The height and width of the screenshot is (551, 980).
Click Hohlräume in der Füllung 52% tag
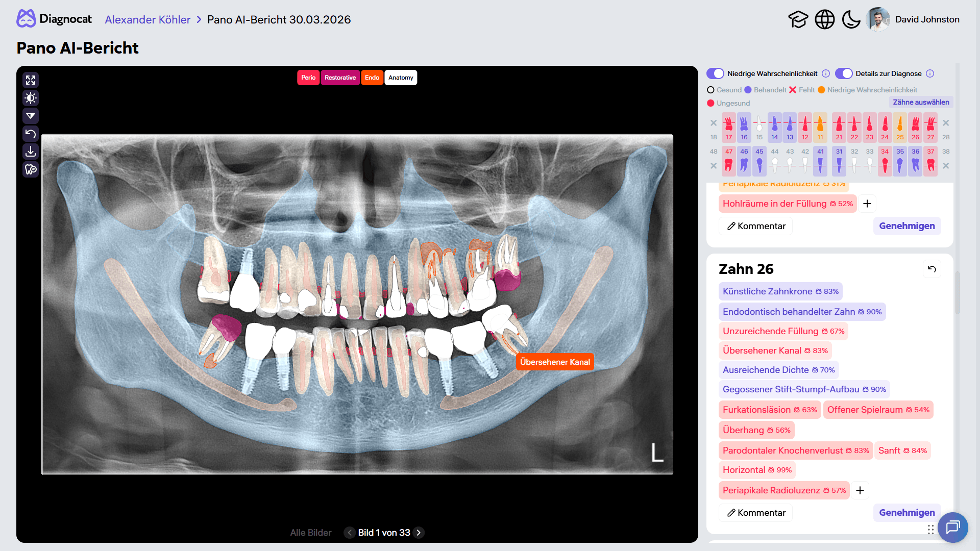point(788,204)
